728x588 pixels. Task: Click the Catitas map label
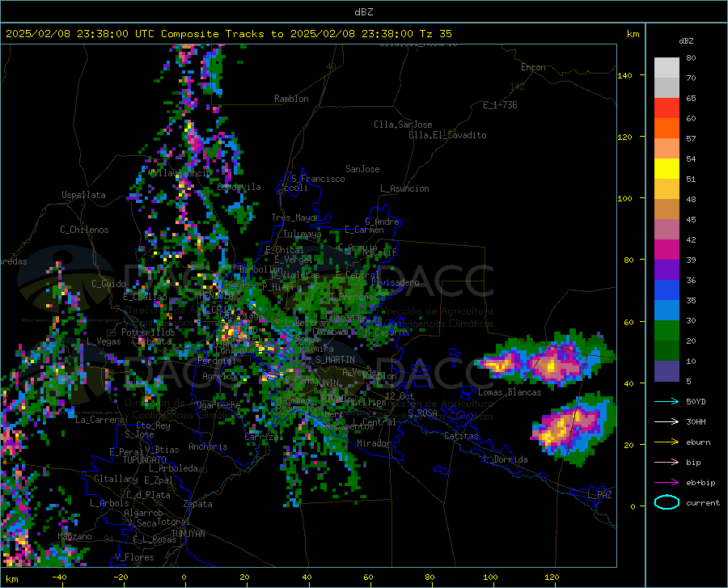pyautogui.click(x=461, y=436)
